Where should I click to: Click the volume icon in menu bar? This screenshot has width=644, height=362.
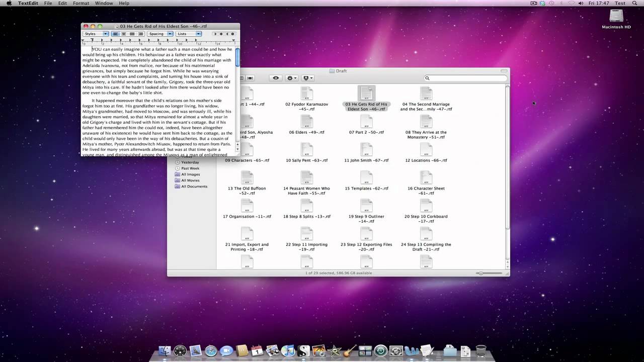tap(581, 3)
